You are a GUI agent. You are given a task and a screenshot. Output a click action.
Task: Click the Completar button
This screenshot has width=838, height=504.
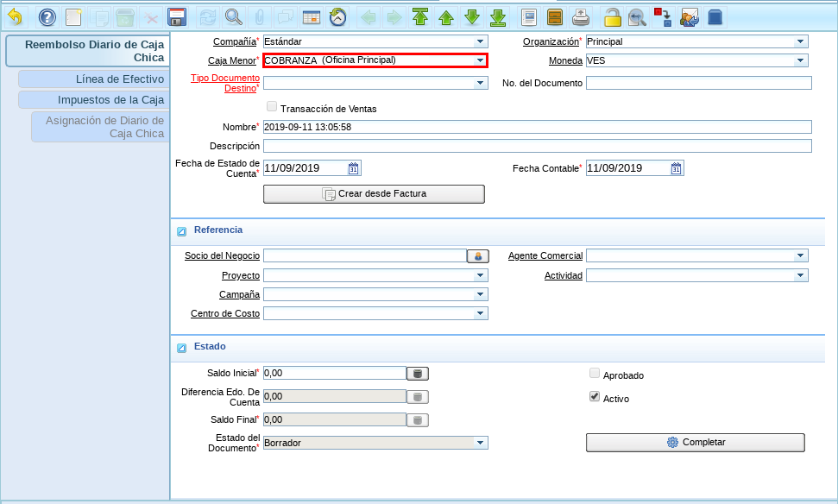coord(695,443)
